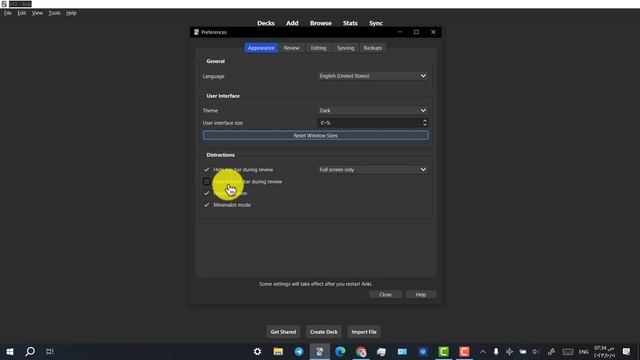Viewport: 640px width, 360px height.
Task: Click Get Shared in Anki main window
Action: pos(283,332)
